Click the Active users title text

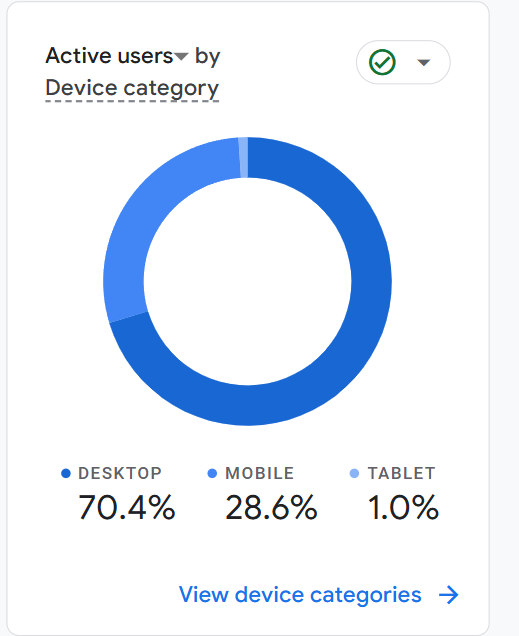pos(109,56)
